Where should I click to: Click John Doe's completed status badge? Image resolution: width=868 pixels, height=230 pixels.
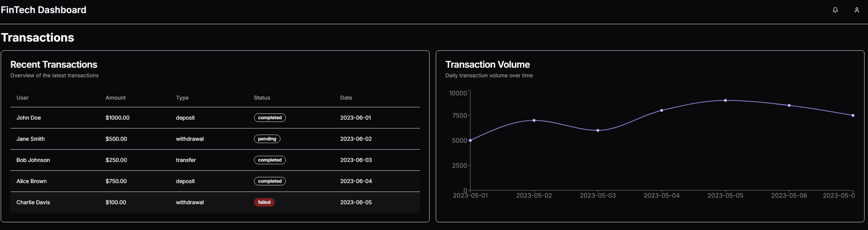click(x=270, y=118)
